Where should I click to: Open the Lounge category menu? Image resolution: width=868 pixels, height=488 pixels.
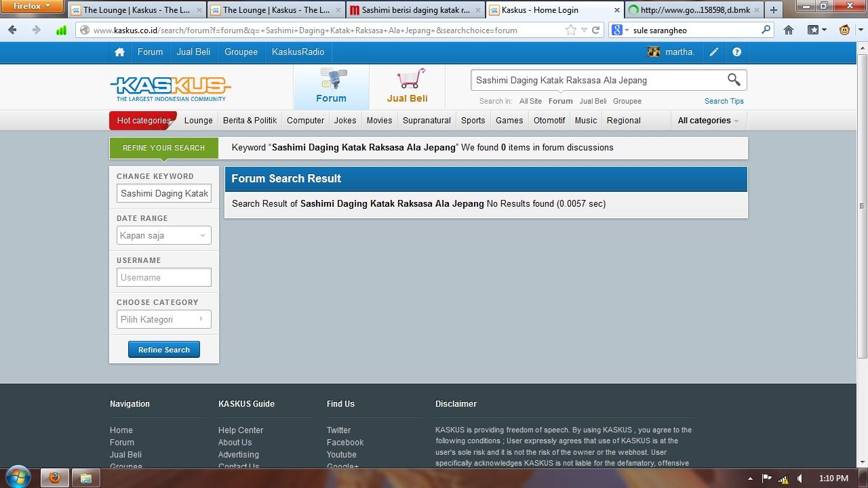pyautogui.click(x=199, y=121)
